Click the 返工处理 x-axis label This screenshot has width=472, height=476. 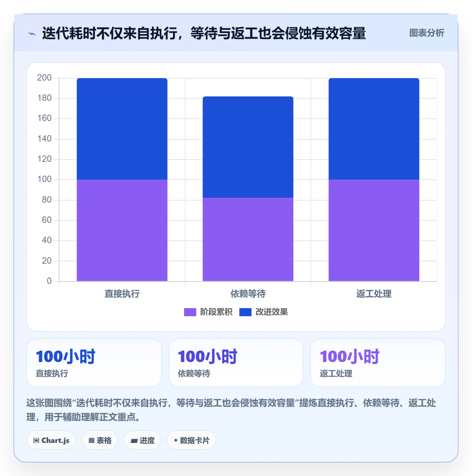click(x=374, y=294)
